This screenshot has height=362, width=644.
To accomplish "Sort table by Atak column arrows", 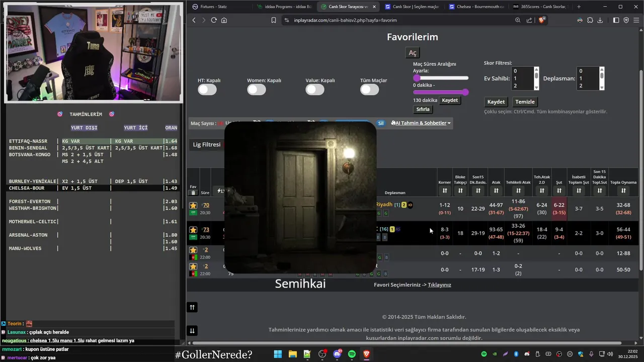I will click(x=496, y=191).
